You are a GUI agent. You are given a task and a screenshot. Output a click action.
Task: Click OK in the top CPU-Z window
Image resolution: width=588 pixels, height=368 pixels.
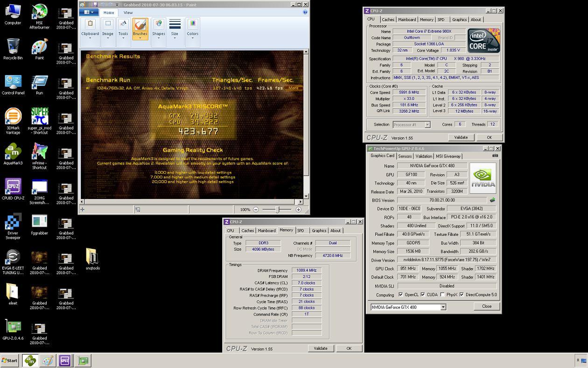click(x=489, y=137)
